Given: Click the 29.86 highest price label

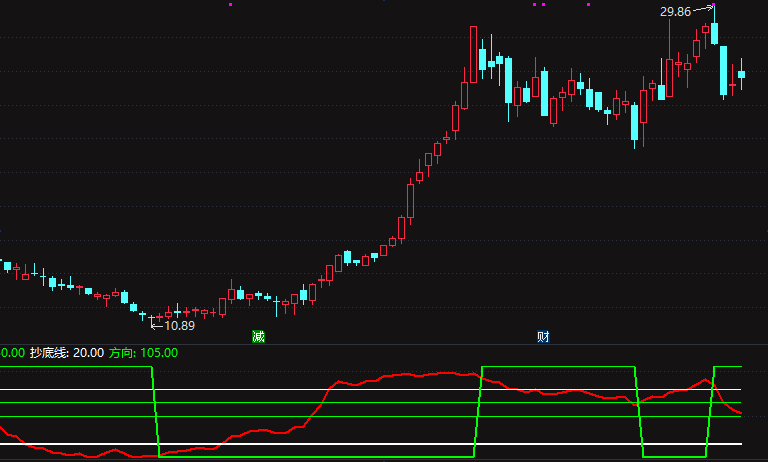Looking at the screenshot, I should 675,12.
